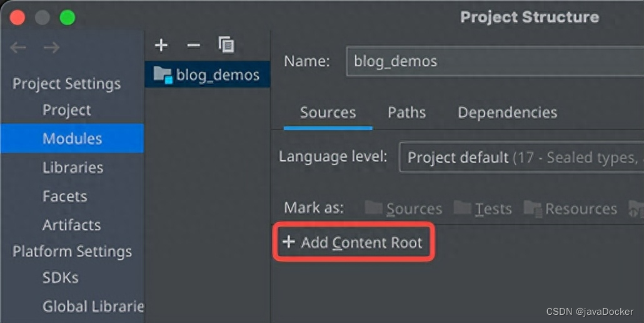The image size is (644, 323).
Task: Switch to the Sources tab
Action: (328, 113)
